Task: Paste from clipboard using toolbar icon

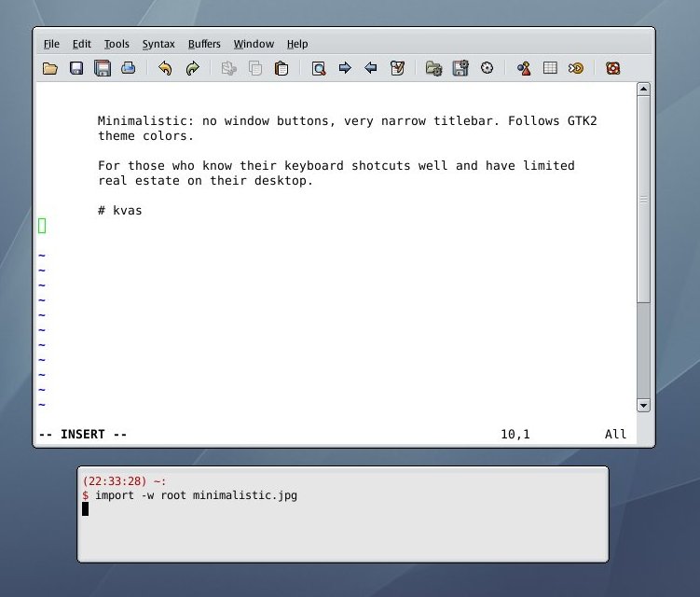Action: 281,68
